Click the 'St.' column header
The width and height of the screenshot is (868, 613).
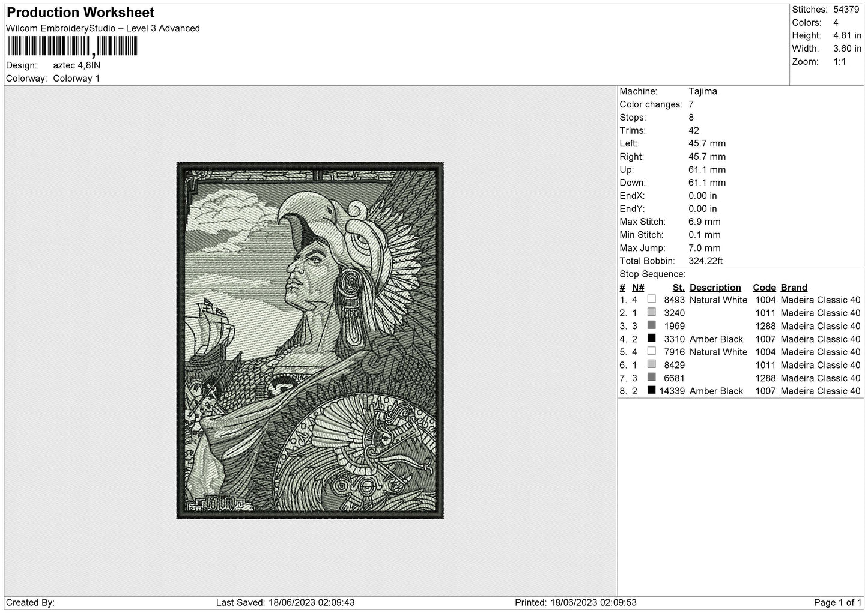pyautogui.click(x=679, y=288)
